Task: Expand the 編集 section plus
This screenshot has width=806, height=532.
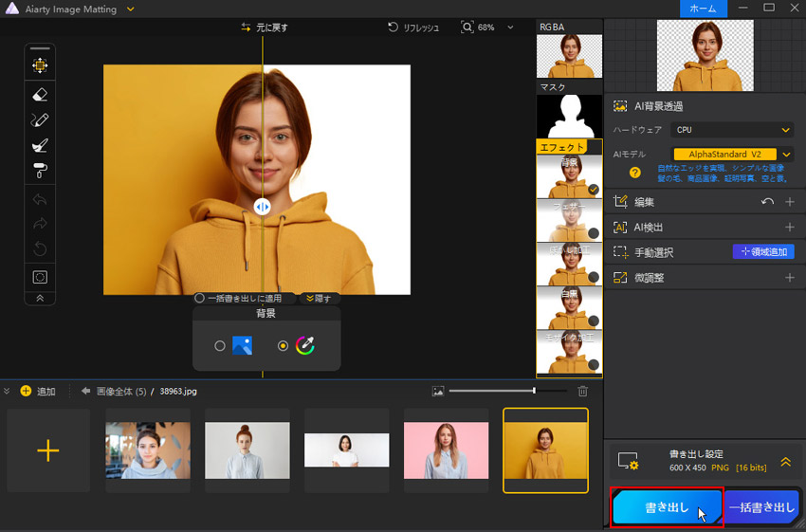Action: pyautogui.click(x=790, y=202)
